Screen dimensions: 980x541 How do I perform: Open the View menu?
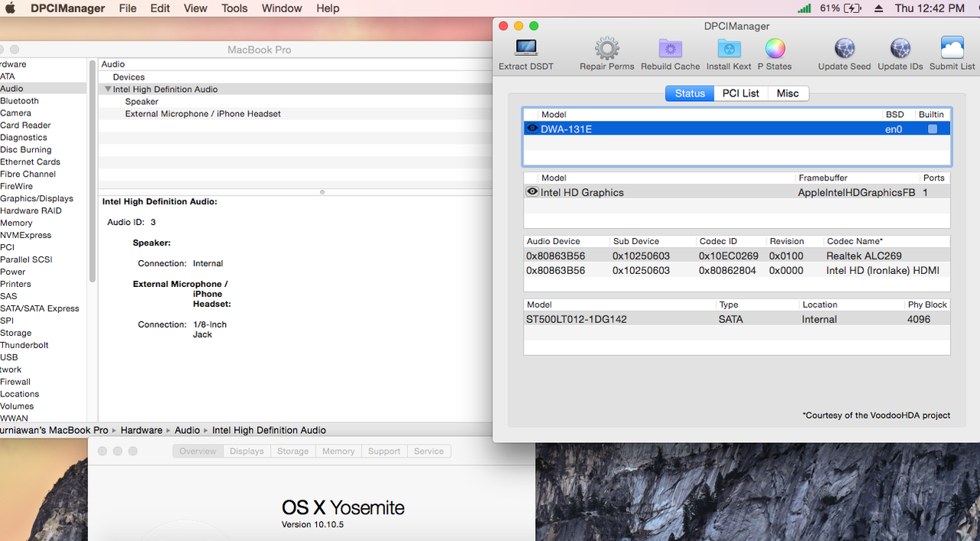pyautogui.click(x=195, y=8)
